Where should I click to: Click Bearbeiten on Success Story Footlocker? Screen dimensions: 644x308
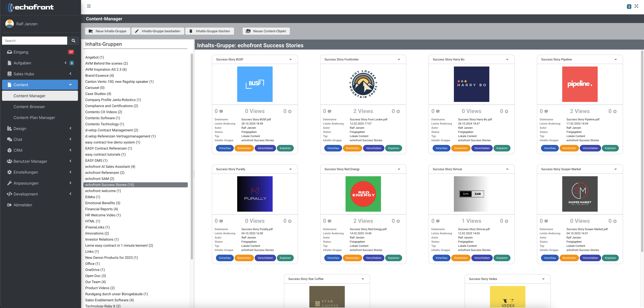353,148
